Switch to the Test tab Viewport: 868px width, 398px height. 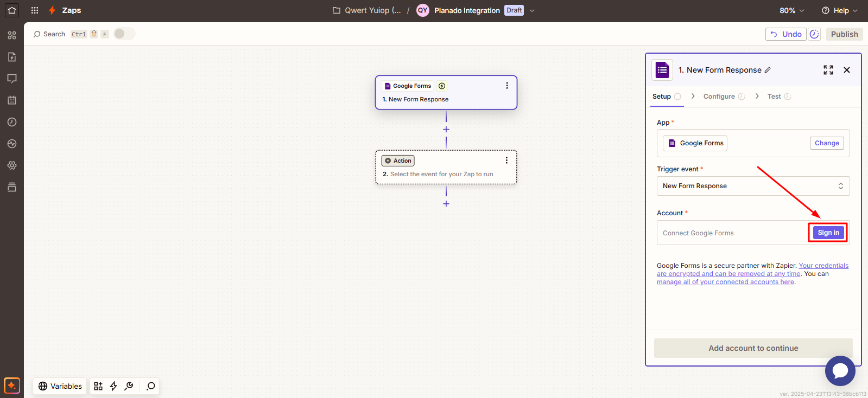click(x=780, y=97)
